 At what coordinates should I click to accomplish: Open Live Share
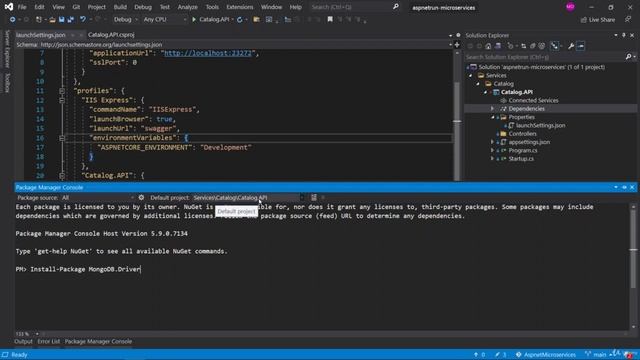point(598,20)
